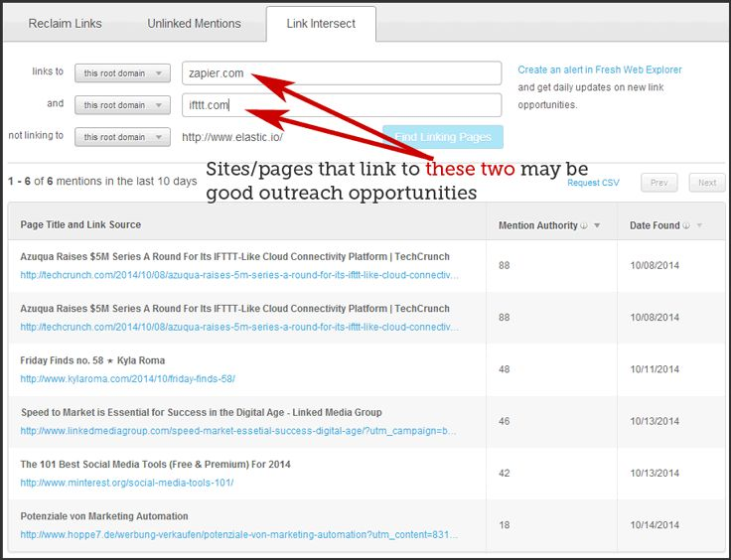Expand the 'not linking to' domain dropdown
This screenshot has width=731, height=560.
(122, 137)
